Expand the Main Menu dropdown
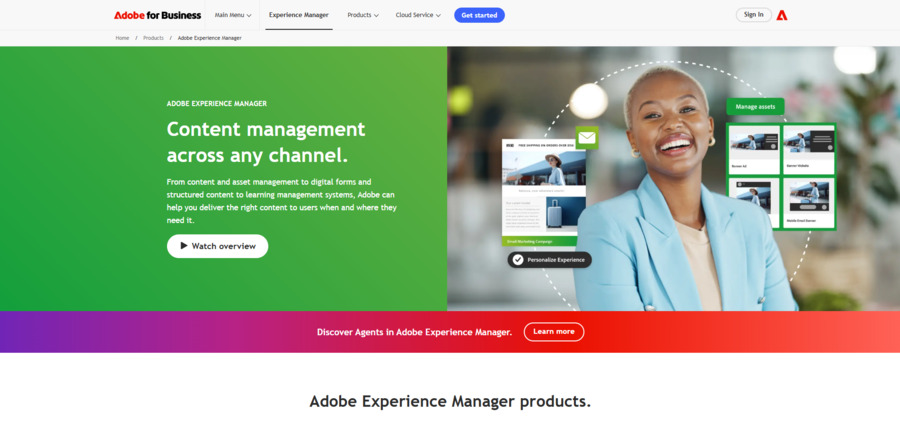 (x=233, y=15)
